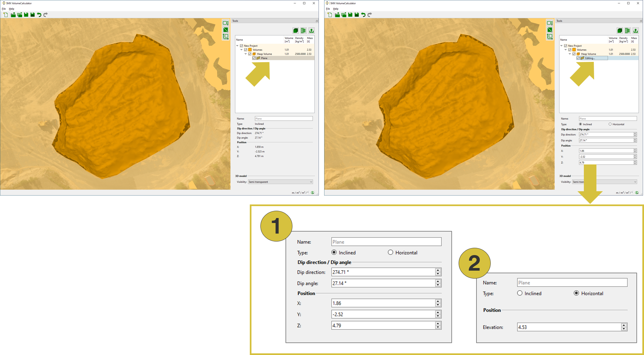
Task: Collapse Volumes node in right window tree
Action: 566,50
